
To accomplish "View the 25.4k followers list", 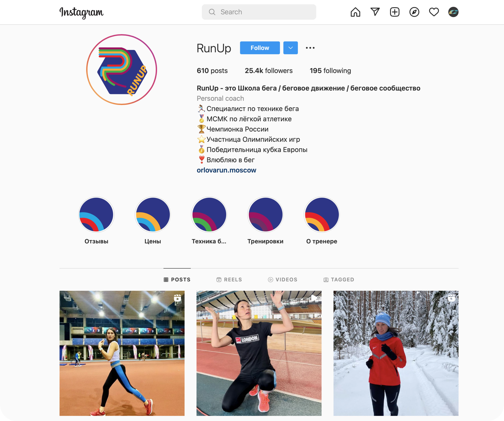I will tap(269, 71).
